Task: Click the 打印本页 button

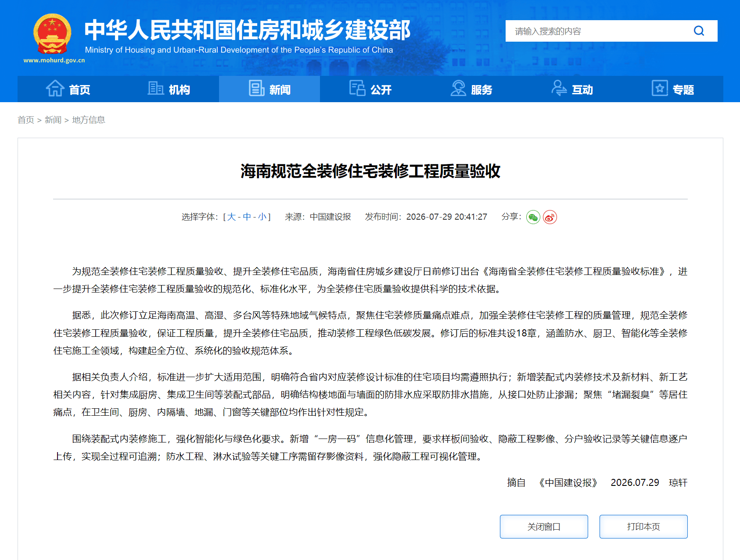Action: tap(643, 527)
